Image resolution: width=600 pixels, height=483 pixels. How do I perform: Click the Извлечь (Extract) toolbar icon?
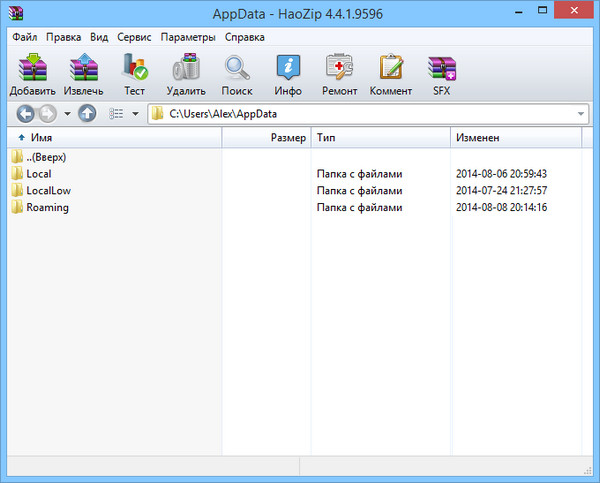[x=84, y=74]
